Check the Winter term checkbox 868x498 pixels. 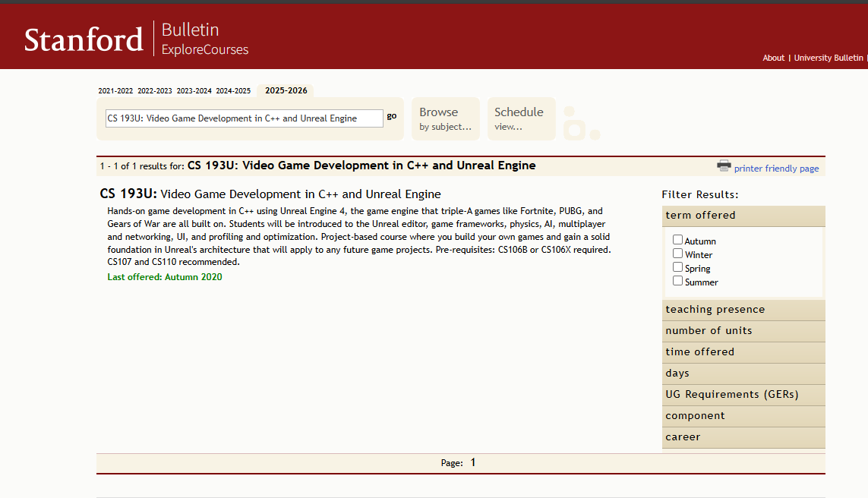(x=677, y=254)
